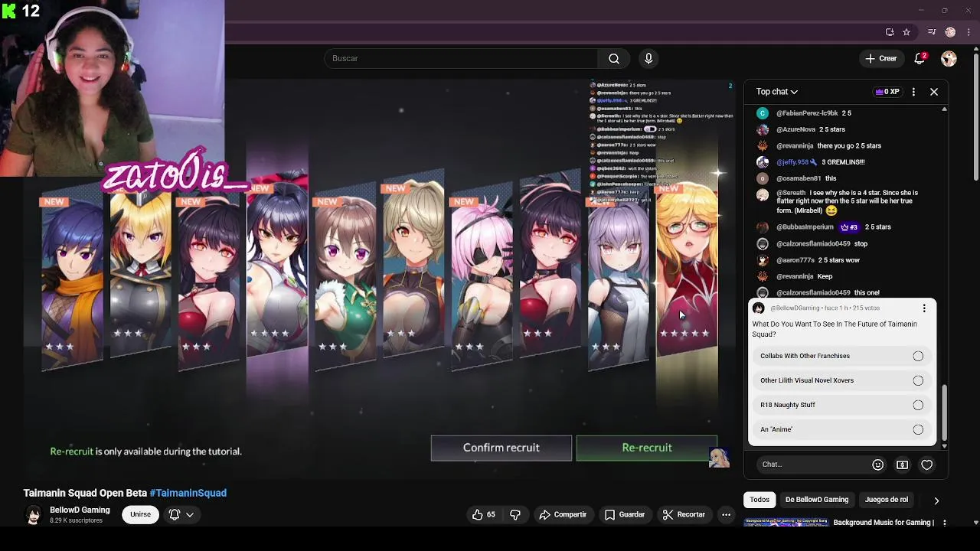Select the Todos chip
This screenshot has width=980, height=551.
tap(759, 500)
